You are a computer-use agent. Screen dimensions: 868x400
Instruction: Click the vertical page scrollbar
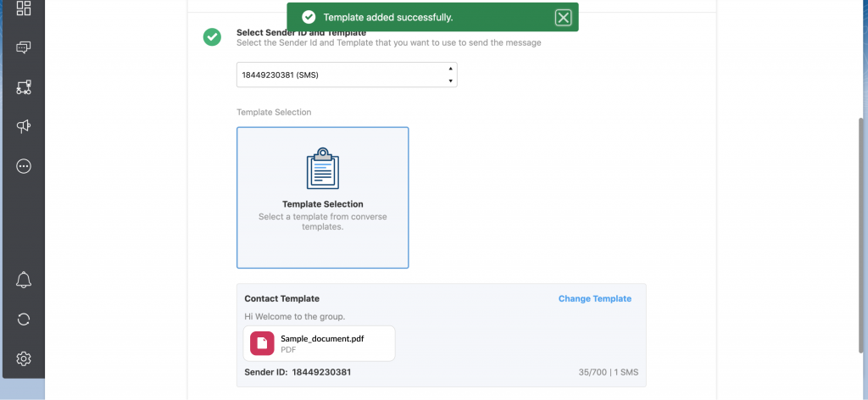click(x=861, y=235)
